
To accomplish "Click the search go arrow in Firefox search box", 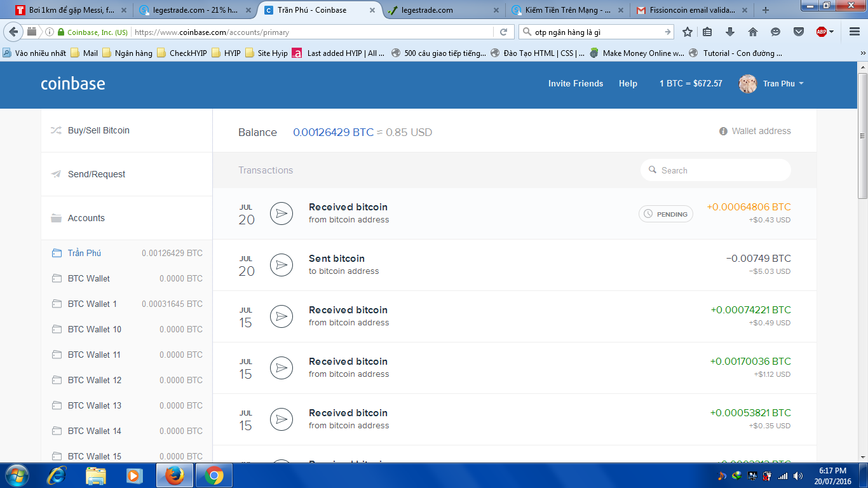I will [x=667, y=32].
